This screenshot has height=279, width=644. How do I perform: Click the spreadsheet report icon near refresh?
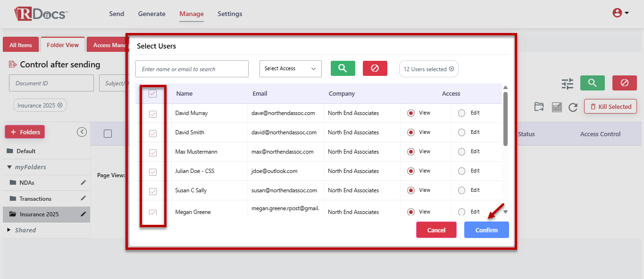click(x=557, y=107)
